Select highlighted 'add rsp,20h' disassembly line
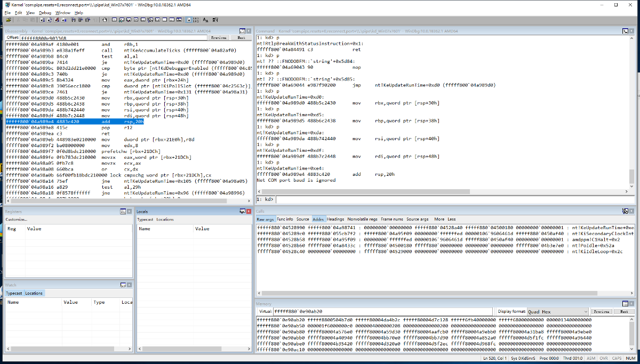This screenshot has width=640, height=364. [x=75, y=122]
